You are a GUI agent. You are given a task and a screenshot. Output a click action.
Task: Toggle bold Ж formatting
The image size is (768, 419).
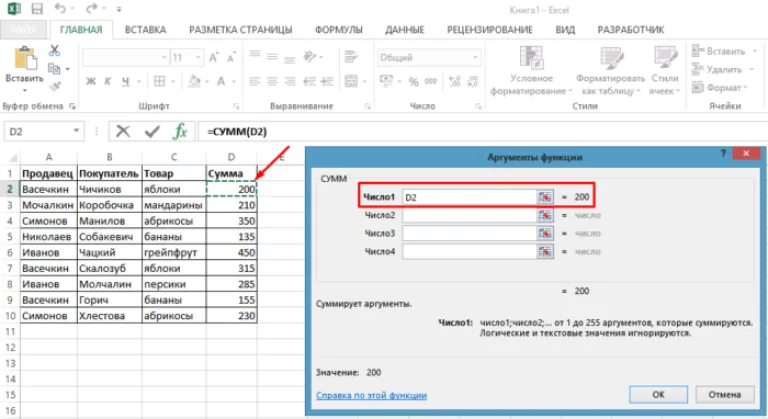coord(91,81)
